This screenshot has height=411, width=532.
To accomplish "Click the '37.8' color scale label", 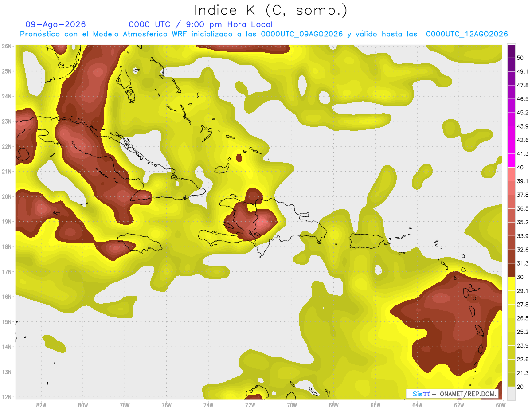I will pyautogui.click(x=523, y=195).
